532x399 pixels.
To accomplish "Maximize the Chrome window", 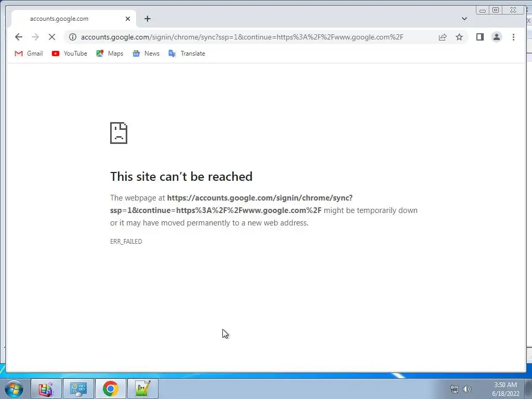I will (x=495, y=10).
